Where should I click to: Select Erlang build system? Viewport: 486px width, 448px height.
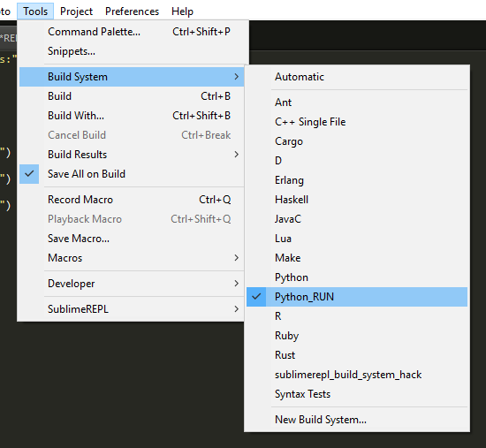coord(357,180)
